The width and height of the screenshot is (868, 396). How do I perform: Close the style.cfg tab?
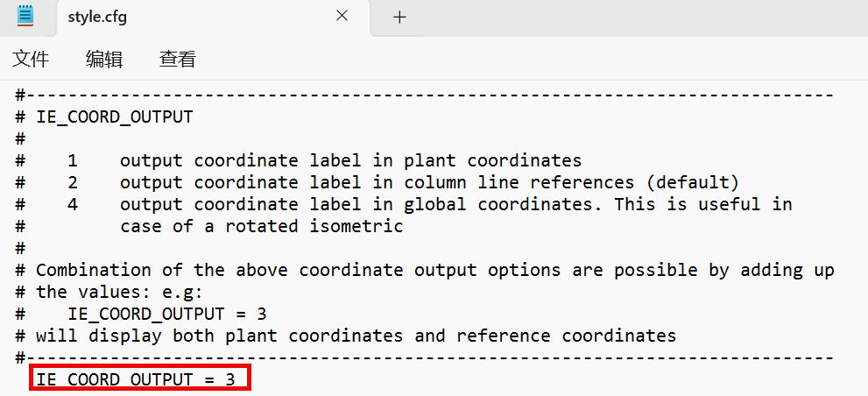point(342,17)
